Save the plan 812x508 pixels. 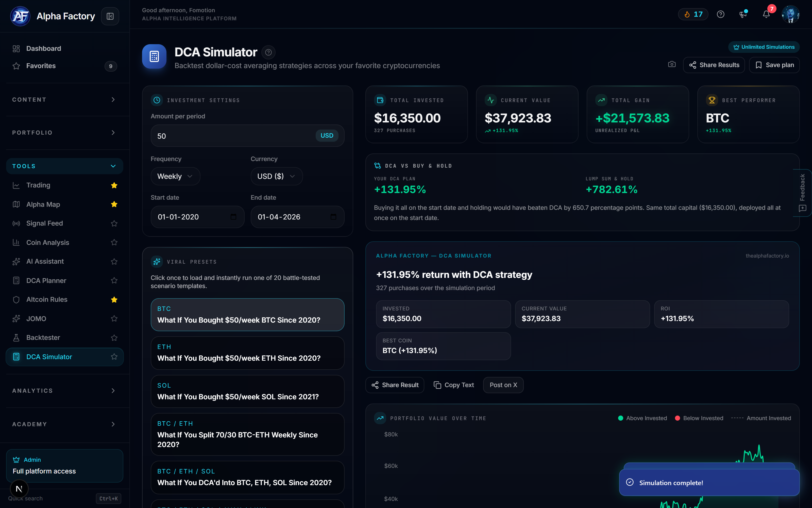point(774,65)
